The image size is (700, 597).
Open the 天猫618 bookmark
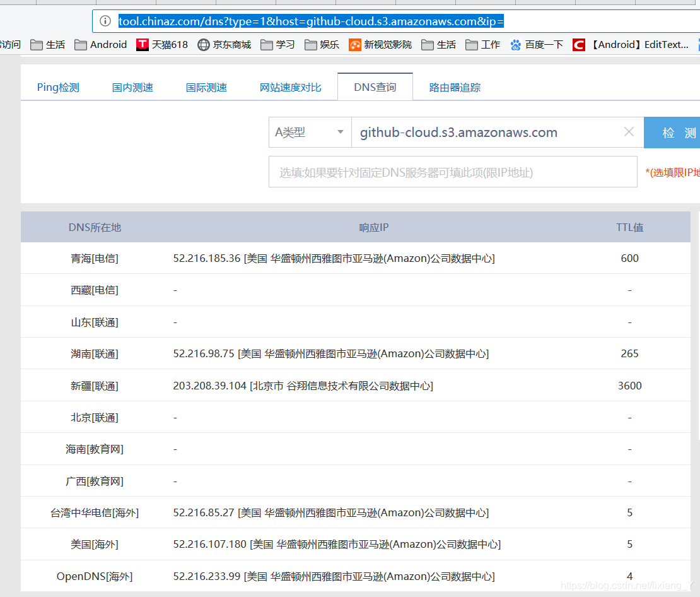pyautogui.click(x=162, y=45)
